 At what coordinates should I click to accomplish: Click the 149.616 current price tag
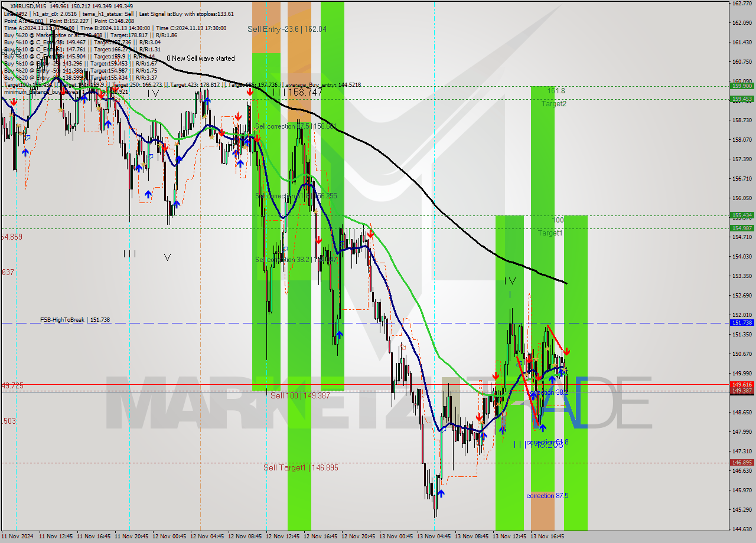tap(742, 384)
